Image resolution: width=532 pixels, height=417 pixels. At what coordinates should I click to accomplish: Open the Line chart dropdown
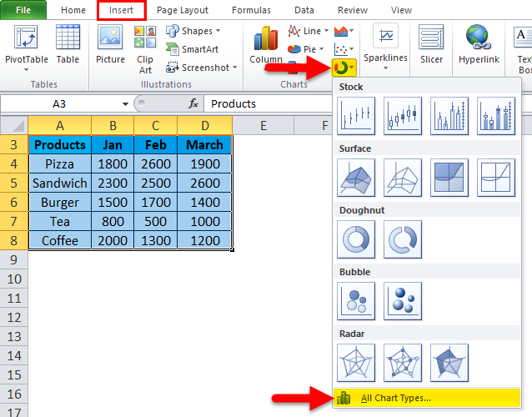click(308, 31)
